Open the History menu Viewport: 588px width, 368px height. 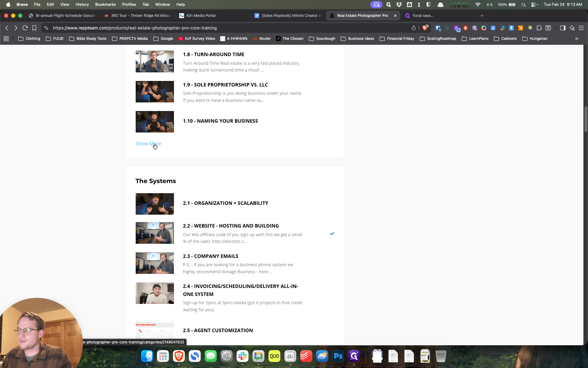82,4
